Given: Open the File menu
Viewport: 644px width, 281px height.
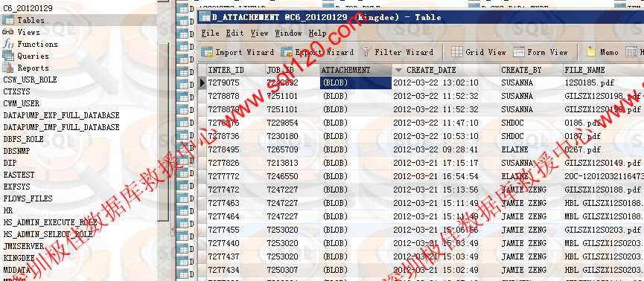Looking at the screenshot, I should point(210,33).
